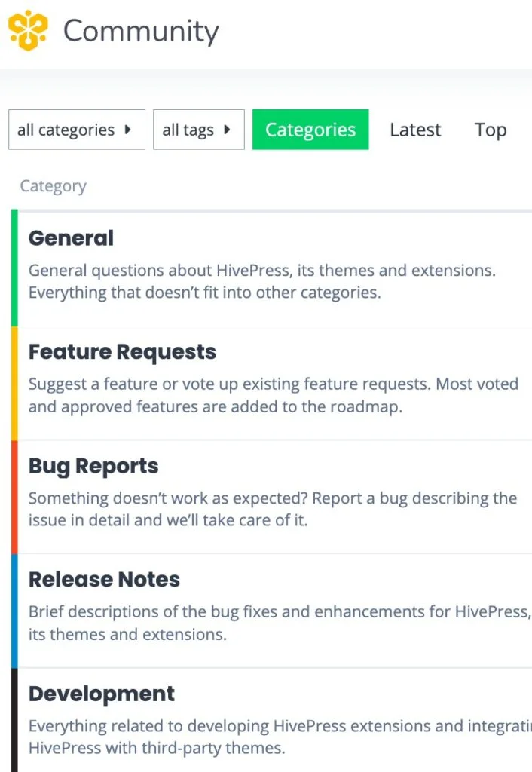Click the General category description text
Screen dimensions: 532x772
(x=264, y=280)
